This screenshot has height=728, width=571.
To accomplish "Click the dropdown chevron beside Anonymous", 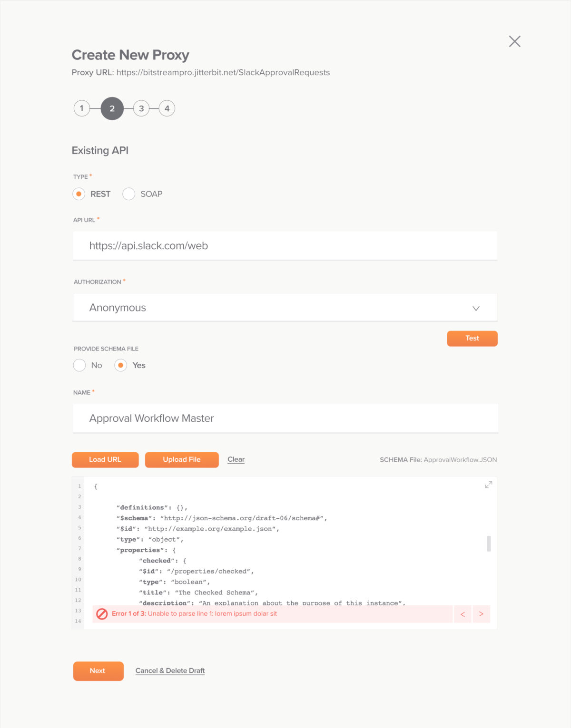I will (476, 308).
